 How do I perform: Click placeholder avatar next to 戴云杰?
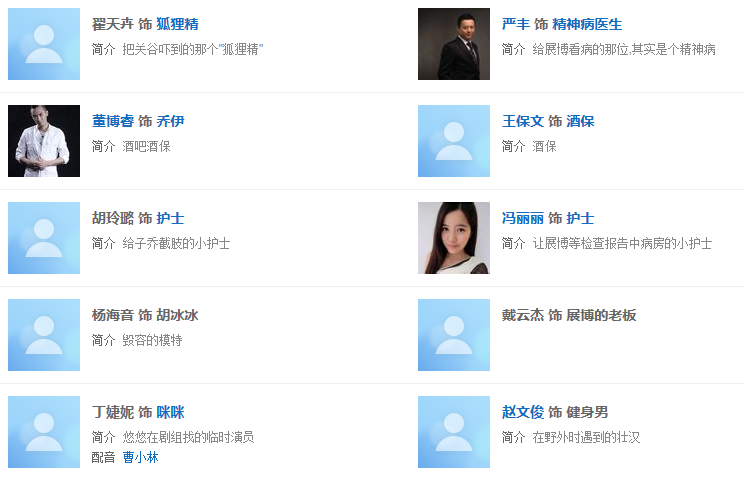(x=454, y=335)
